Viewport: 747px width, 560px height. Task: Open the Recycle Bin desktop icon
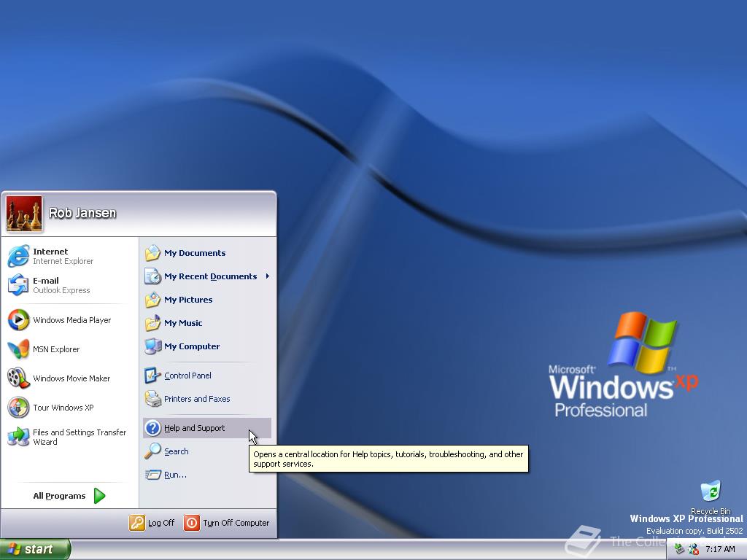711,492
